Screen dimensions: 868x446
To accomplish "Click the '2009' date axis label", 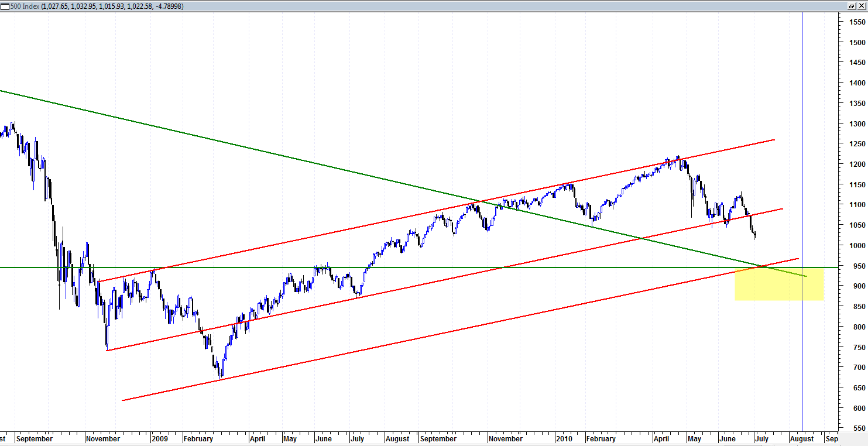I will coord(161,438).
